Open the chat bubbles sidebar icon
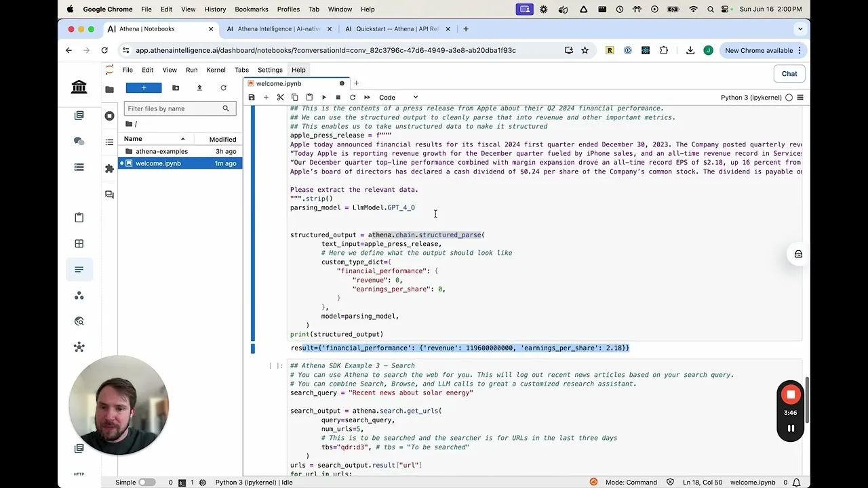This screenshot has width=868, height=488. click(x=79, y=141)
